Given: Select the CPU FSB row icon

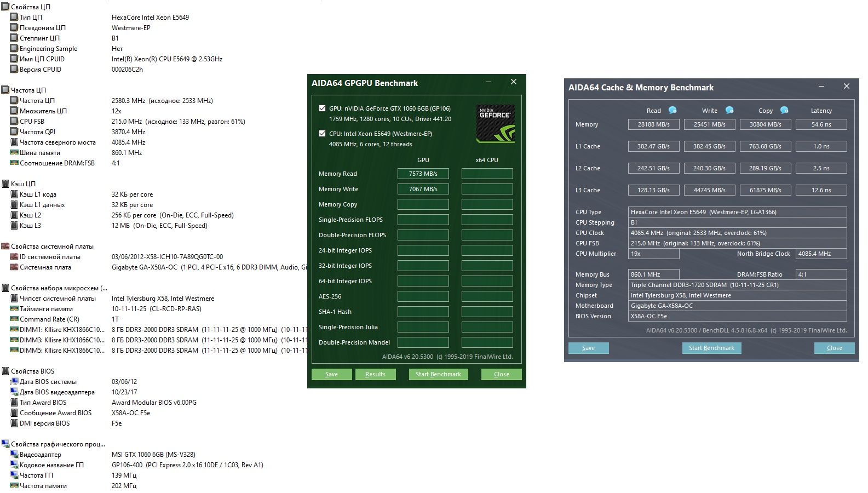Looking at the screenshot, I should click(x=14, y=121).
